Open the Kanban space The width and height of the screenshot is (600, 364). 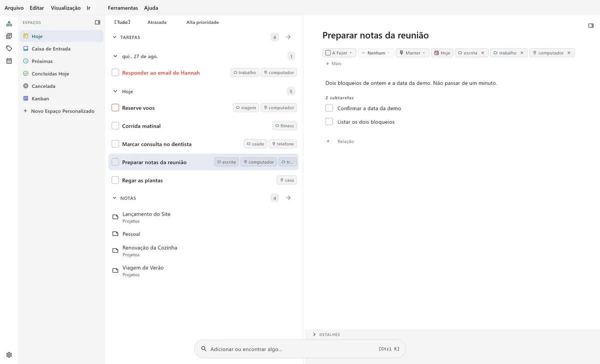[61, 99]
